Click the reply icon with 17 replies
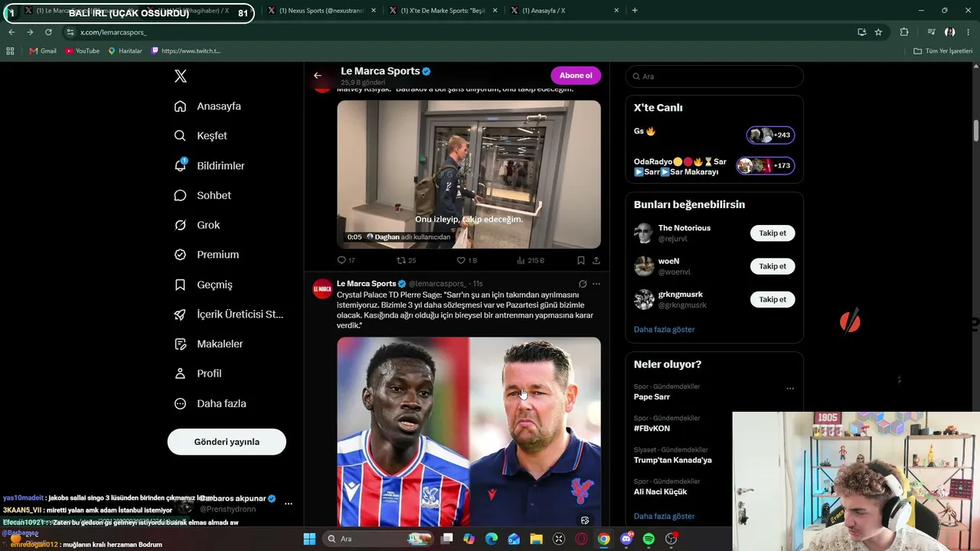The image size is (980, 551). [346, 260]
